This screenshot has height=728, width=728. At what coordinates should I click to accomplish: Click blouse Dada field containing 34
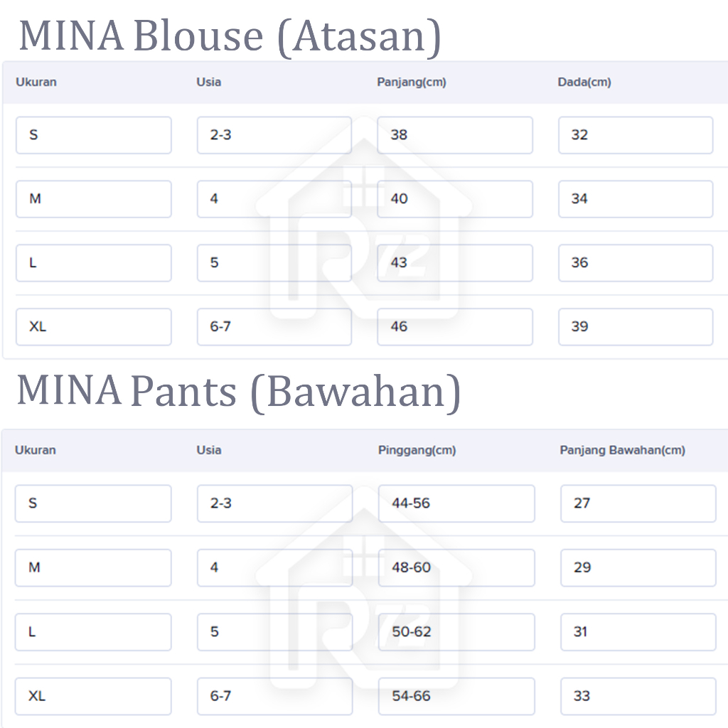click(635, 199)
